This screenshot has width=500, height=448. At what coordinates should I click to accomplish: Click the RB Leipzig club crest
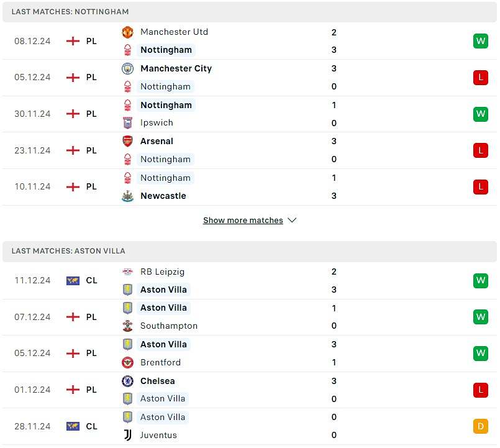[x=127, y=272]
